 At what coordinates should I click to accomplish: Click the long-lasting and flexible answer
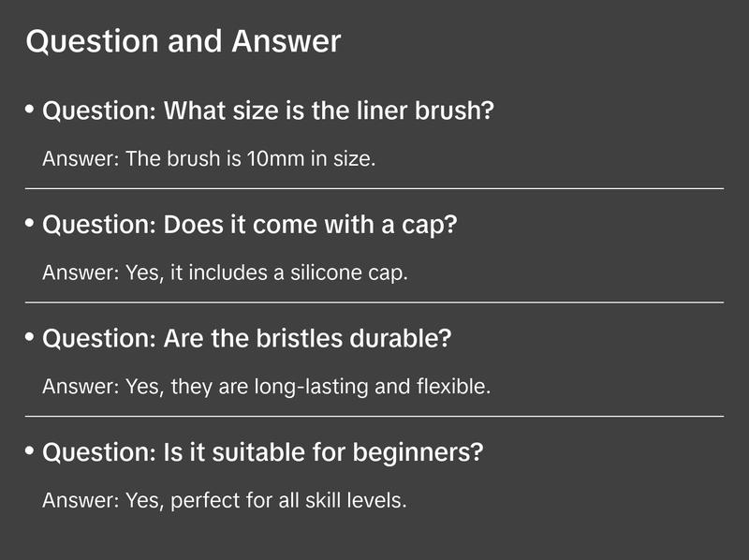(267, 386)
